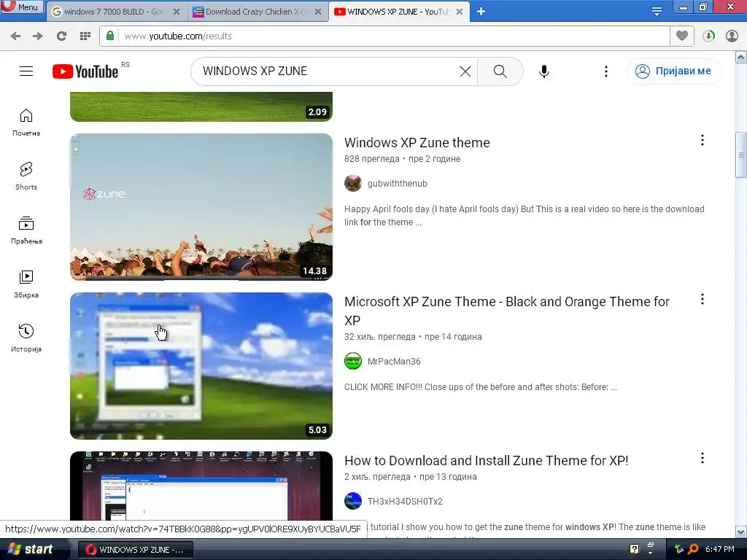747x560 pixels.
Task: Click the CLICK MORE INFO description text
Action: click(481, 387)
